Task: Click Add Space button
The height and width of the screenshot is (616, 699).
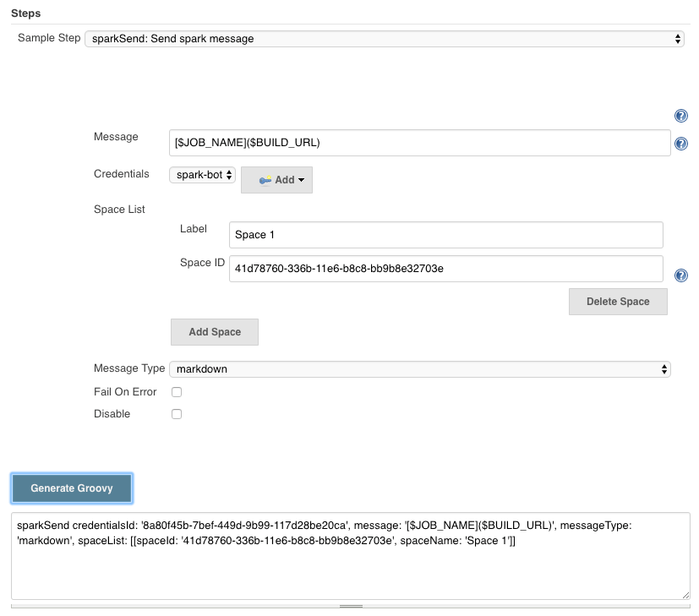Action: point(215,332)
